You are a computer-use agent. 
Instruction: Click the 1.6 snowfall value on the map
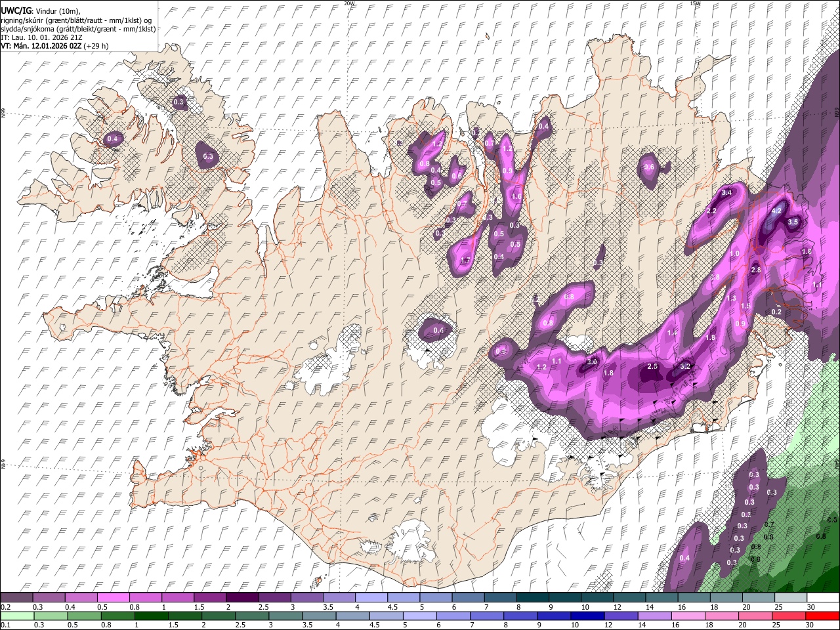[x=516, y=196]
